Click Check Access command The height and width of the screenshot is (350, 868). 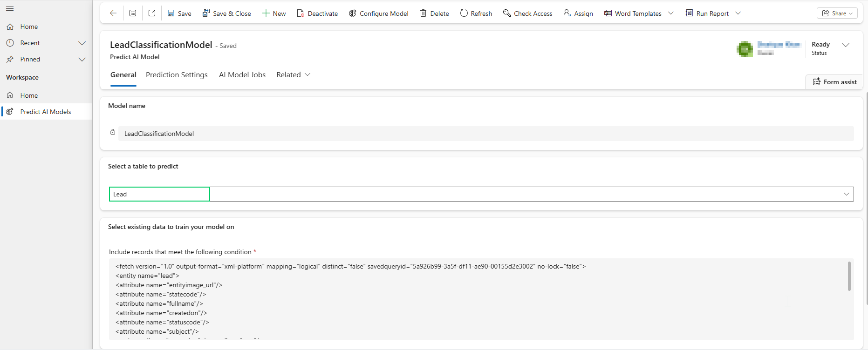coord(527,13)
